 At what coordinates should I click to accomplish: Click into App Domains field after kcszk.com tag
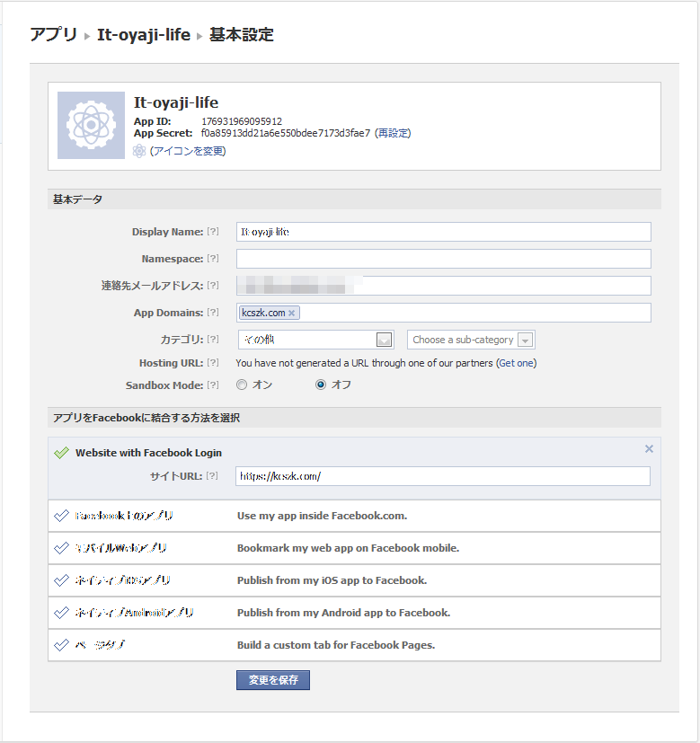coord(474,313)
